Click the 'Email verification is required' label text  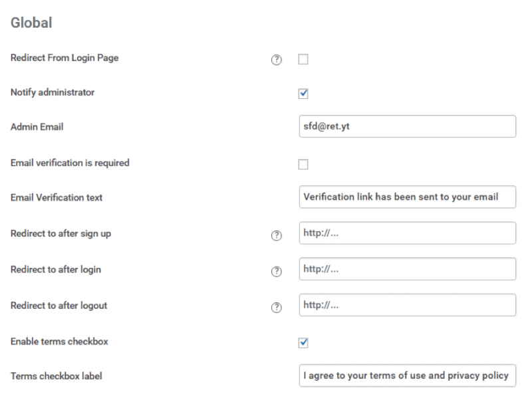click(70, 163)
